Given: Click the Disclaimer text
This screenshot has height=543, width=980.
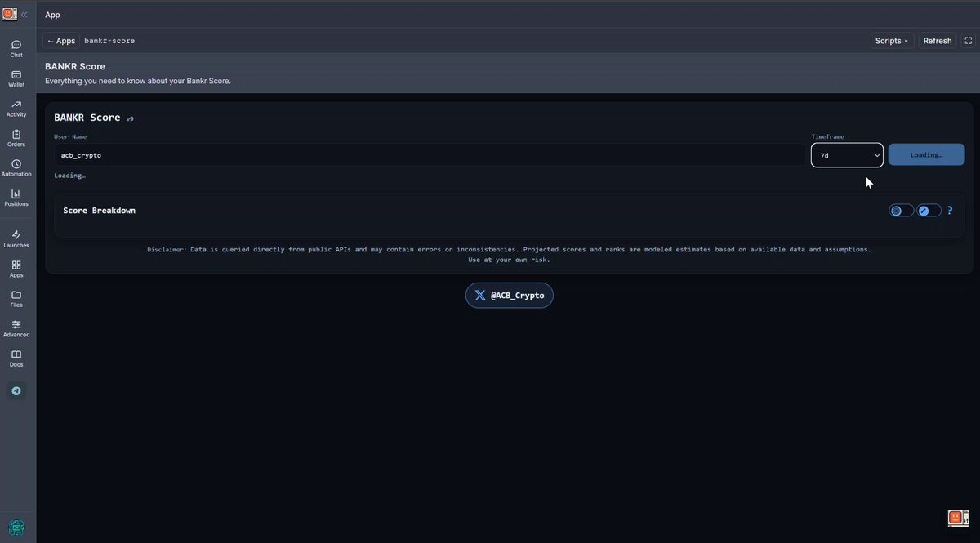Looking at the screenshot, I should tap(510, 254).
